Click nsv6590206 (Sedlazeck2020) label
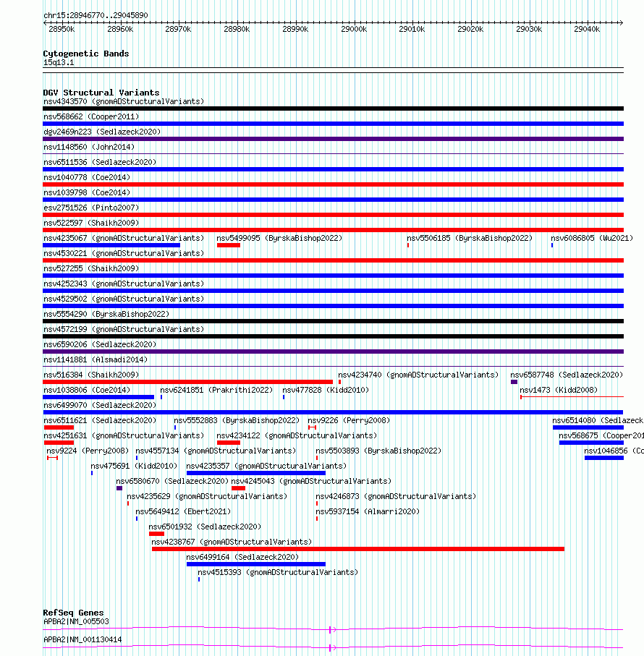Screen dimensions: 644x656 (x=100, y=344)
